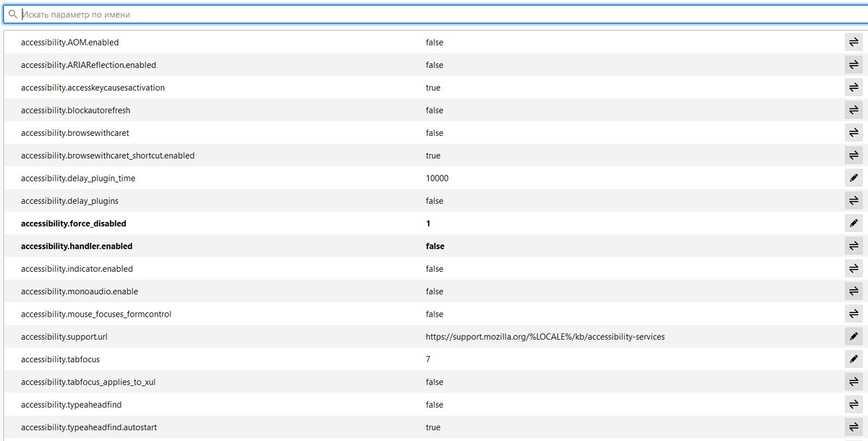Toggle accessibility.browsewithcaret_shortcut.enabled value
Viewport: 868px width, 441px height.
click(x=854, y=155)
